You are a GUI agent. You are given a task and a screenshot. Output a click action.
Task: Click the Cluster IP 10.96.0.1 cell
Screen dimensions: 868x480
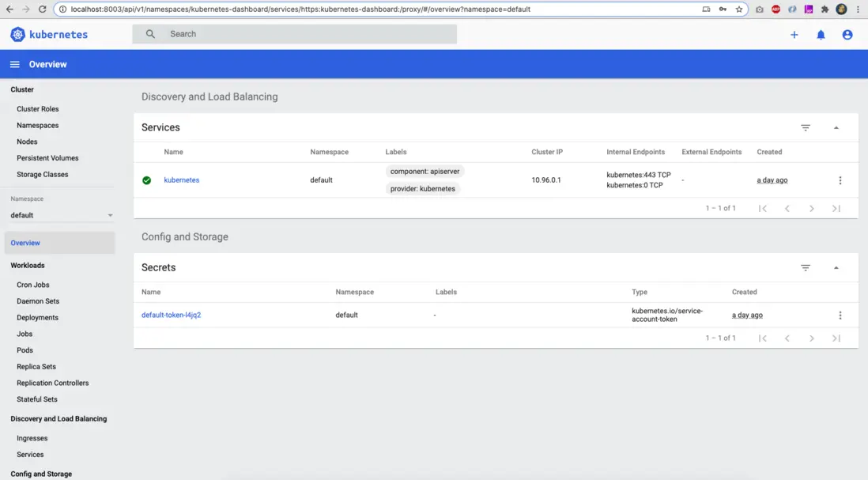[x=546, y=180]
